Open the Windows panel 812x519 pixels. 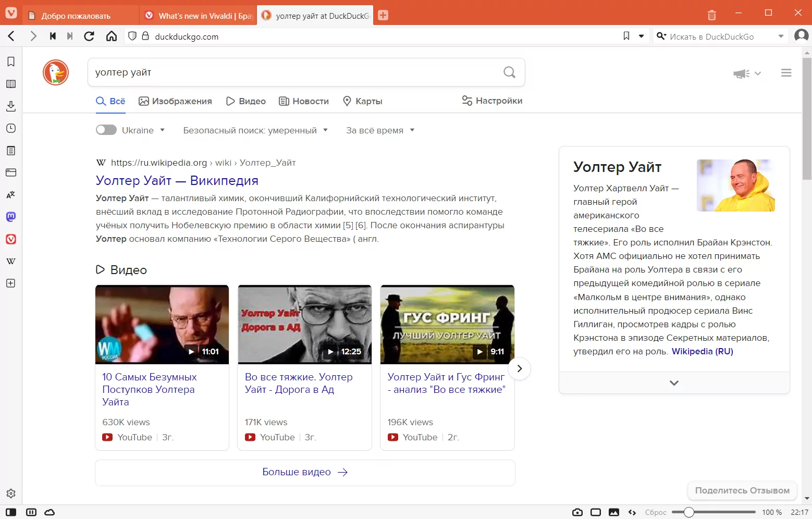11,172
